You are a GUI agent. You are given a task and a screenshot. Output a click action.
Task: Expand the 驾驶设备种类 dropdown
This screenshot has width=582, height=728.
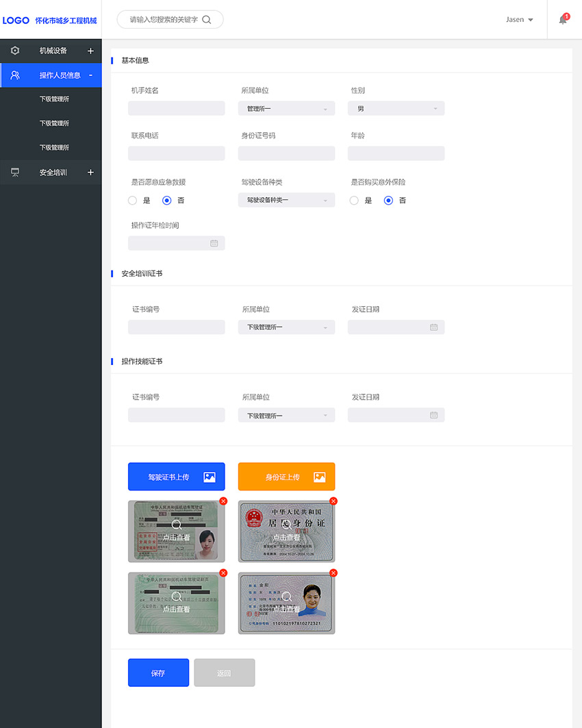tap(286, 200)
